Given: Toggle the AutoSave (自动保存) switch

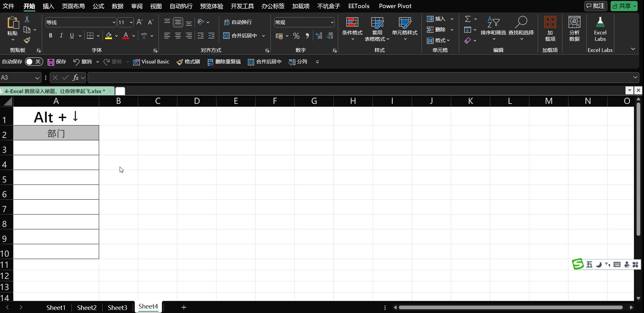Looking at the screenshot, I should point(34,62).
